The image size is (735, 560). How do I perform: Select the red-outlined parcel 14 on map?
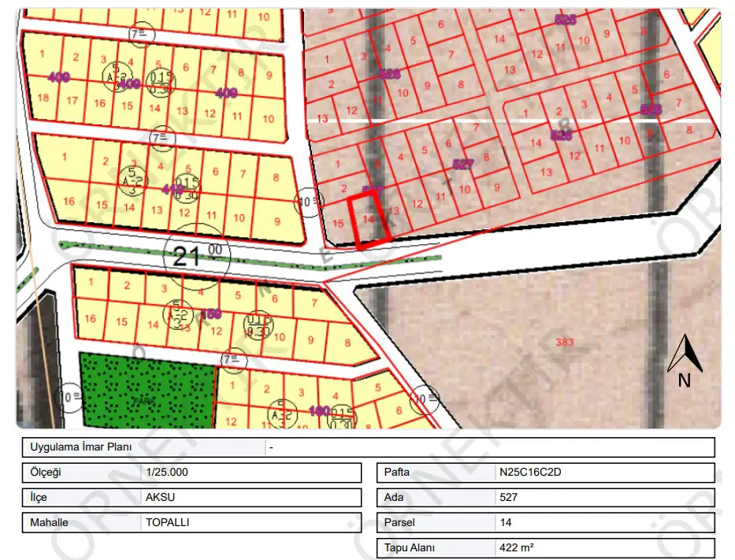click(369, 220)
